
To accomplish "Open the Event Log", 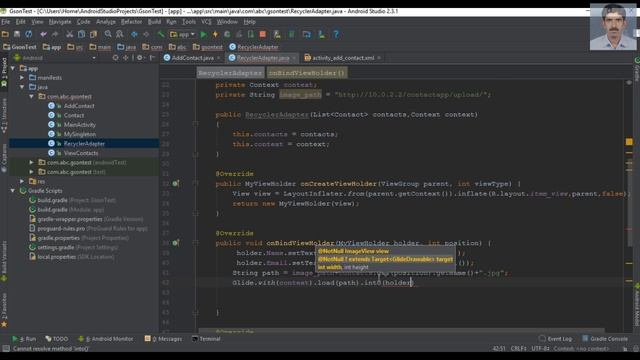I will pos(556,339).
